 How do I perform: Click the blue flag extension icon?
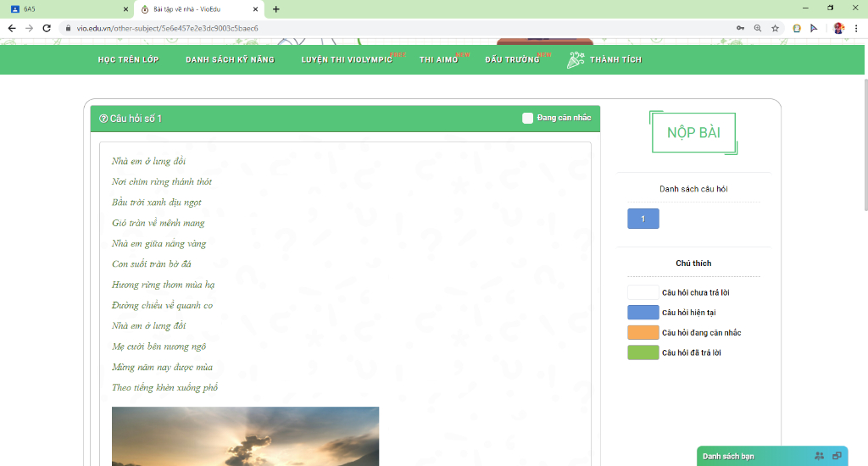tap(814, 28)
